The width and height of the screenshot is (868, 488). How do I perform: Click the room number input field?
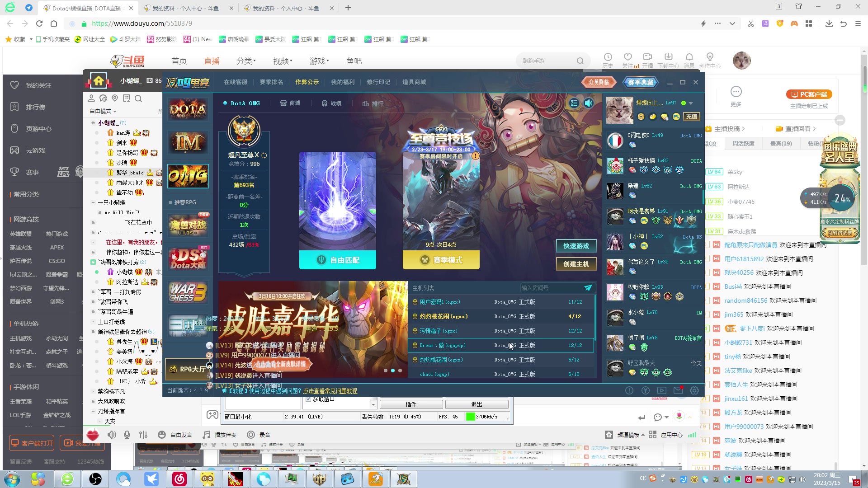tap(551, 288)
